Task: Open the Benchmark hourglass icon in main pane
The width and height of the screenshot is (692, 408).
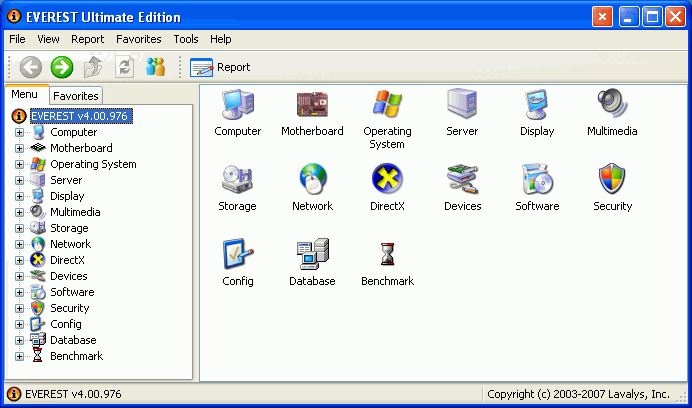Action: (387, 254)
